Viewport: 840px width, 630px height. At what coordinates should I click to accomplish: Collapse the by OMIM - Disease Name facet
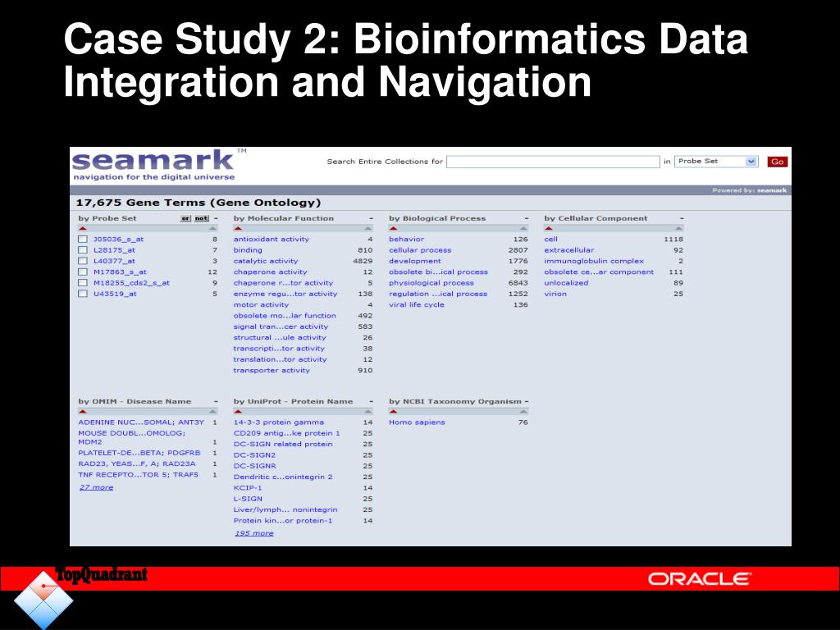[x=216, y=402]
